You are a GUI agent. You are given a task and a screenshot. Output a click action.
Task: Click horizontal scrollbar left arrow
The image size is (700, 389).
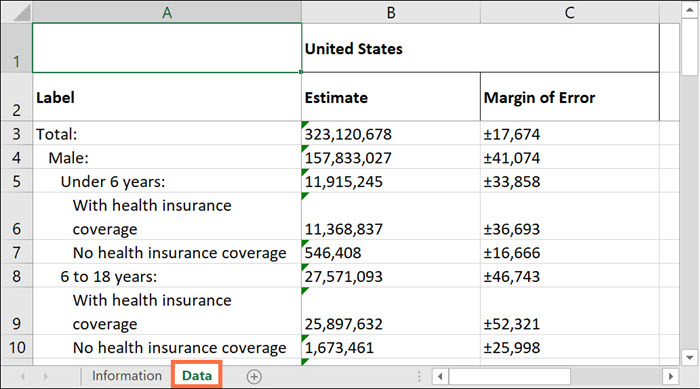pyautogui.click(x=440, y=376)
